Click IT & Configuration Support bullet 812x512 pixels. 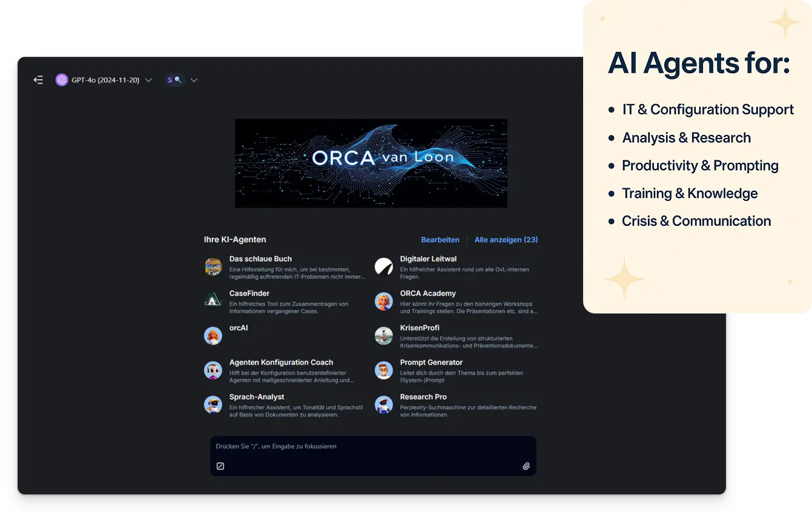(708, 110)
